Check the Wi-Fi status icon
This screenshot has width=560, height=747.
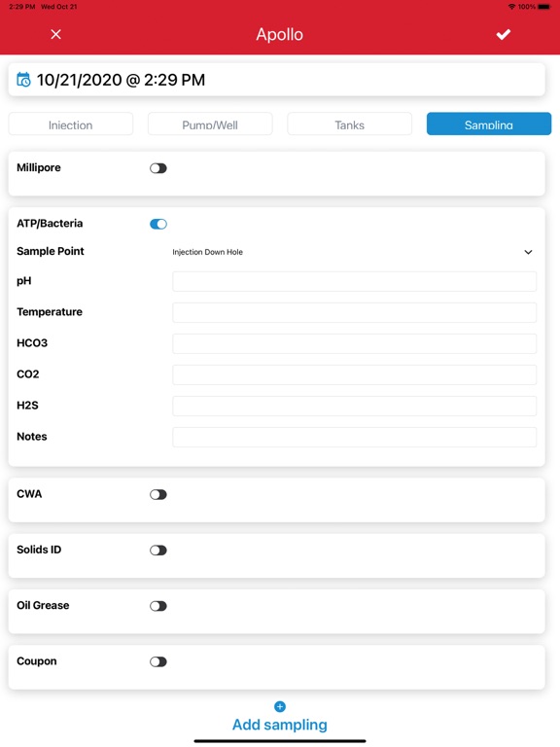[512, 7]
